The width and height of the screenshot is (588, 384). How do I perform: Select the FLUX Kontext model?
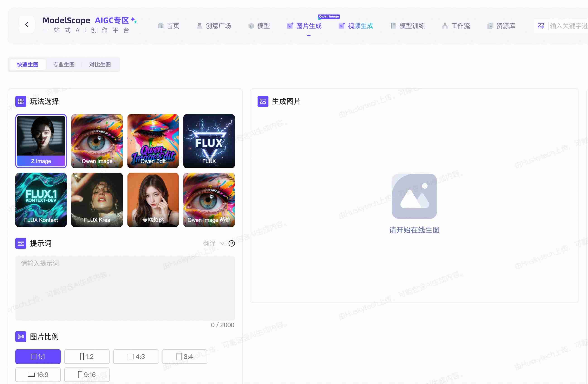pyautogui.click(x=41, y=200)
